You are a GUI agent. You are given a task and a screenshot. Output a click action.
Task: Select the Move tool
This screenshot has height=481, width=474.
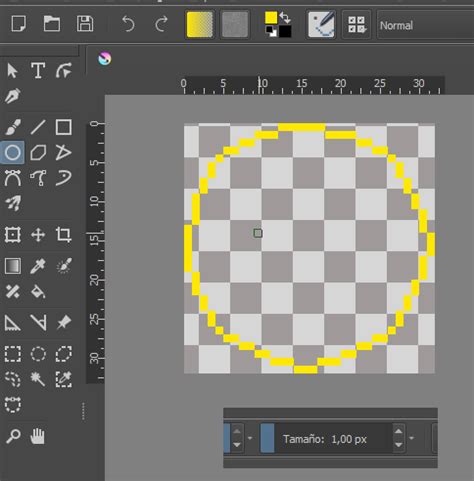coord(38,235)
